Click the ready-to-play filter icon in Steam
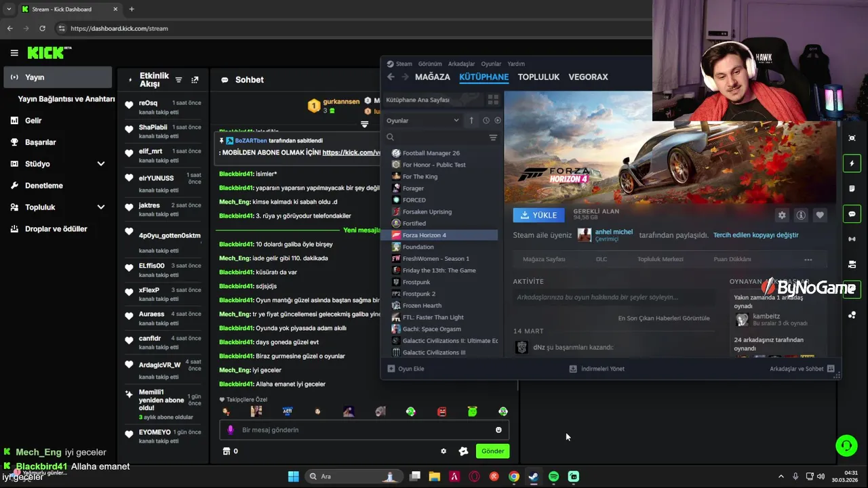This screenshot has height=488, width=868. pos(498,121)
